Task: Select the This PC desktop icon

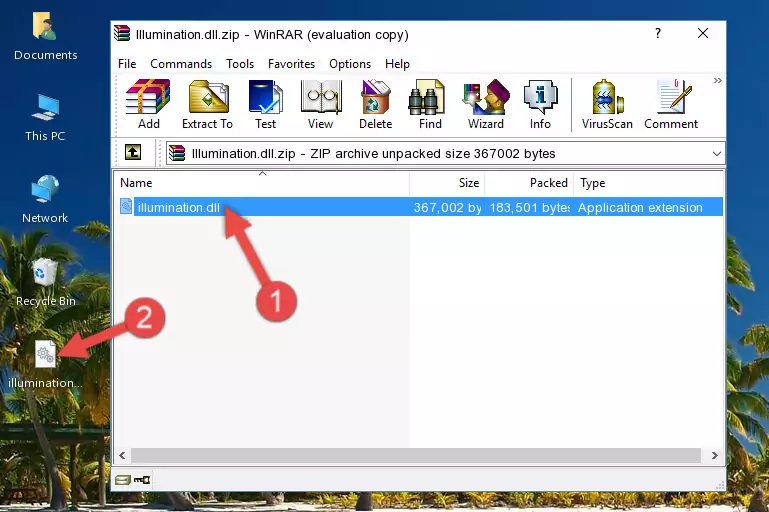Action: (45, 118)
